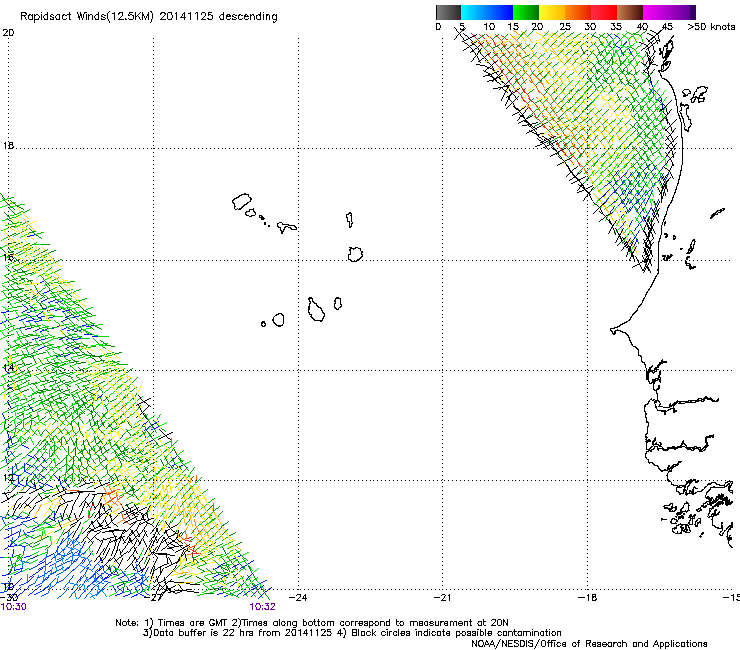740x650 pixels.
Task: Click the largest northwestern Cape Verde island outline
Action: click(x=242, y=202)
